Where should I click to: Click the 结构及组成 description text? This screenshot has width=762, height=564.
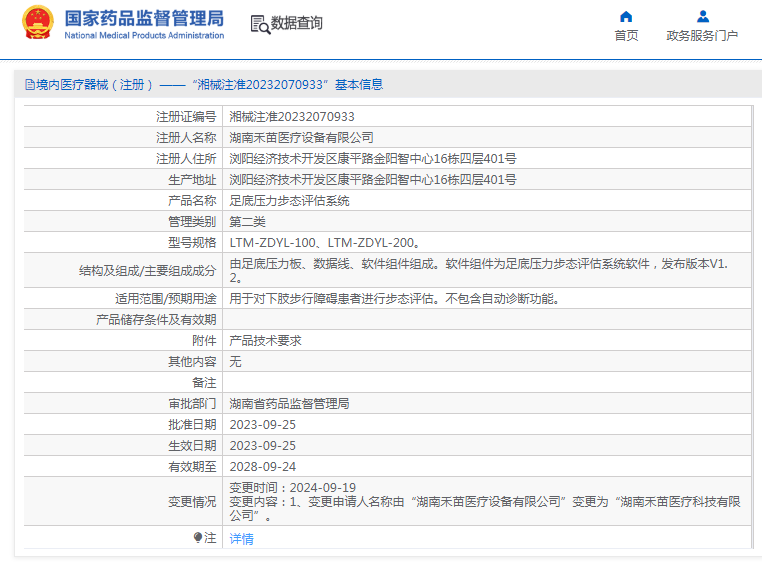click(479, 271)
